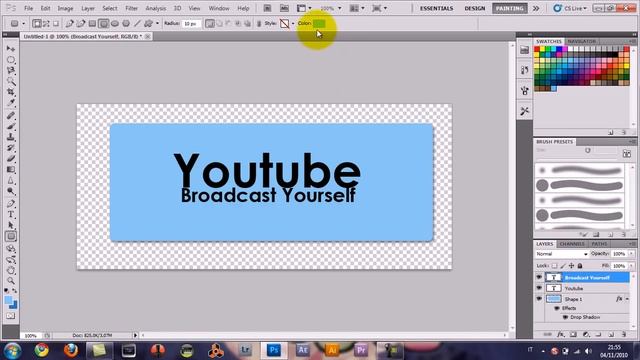This screenshot has height=360, width=640.
Task: Select the Eyedropper tool
Action: click(x=11, y=103)
